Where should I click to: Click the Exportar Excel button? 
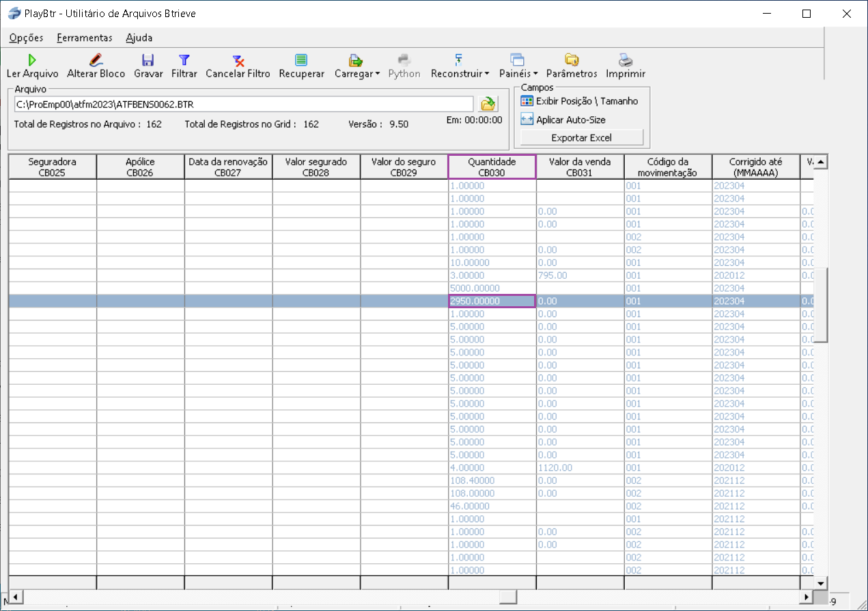point(581,137)
